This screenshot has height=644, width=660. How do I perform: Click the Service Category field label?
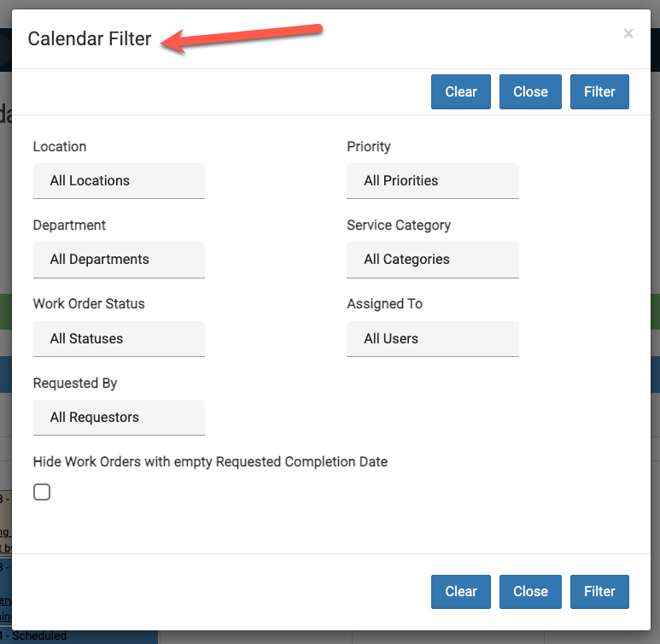pos(399,225)
